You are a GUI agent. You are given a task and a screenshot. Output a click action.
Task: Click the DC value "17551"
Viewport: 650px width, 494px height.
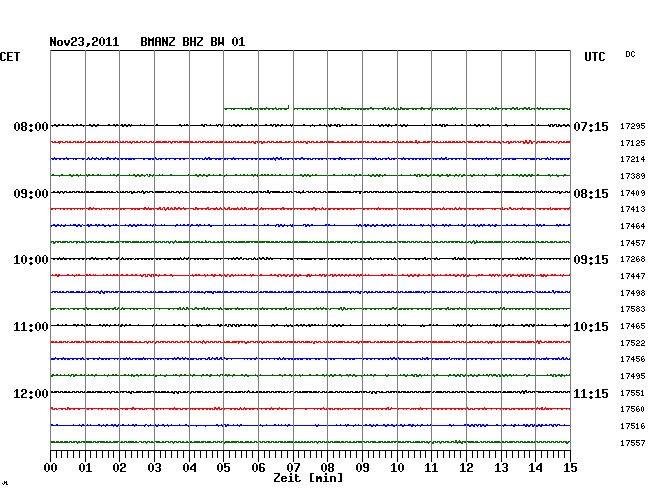point(633,393)
